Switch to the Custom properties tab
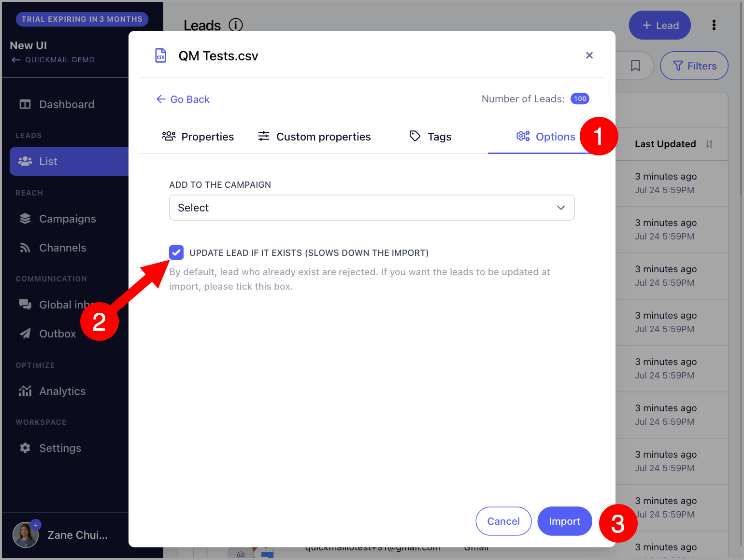The width and height of the screenshot is (744, 560). 315,137
